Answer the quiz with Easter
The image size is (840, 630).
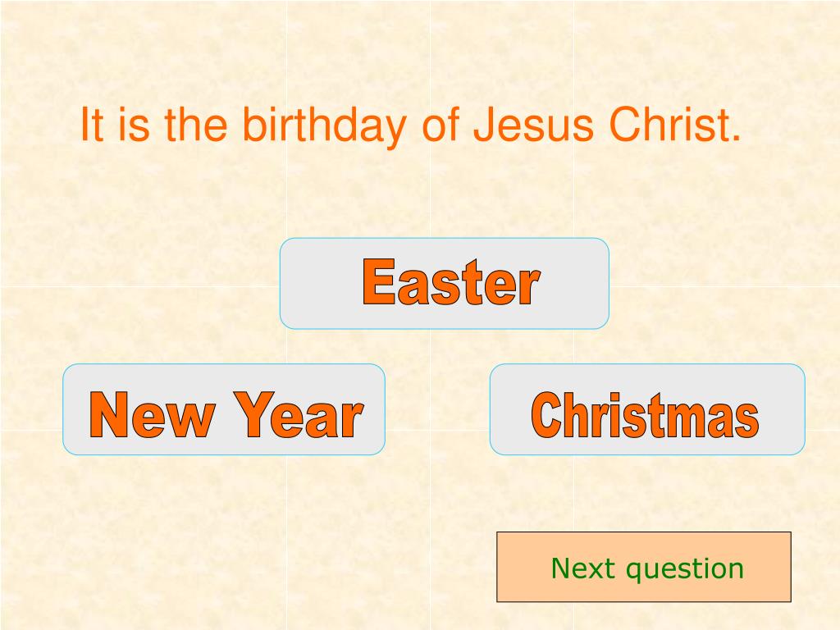(x=444, y=283)
